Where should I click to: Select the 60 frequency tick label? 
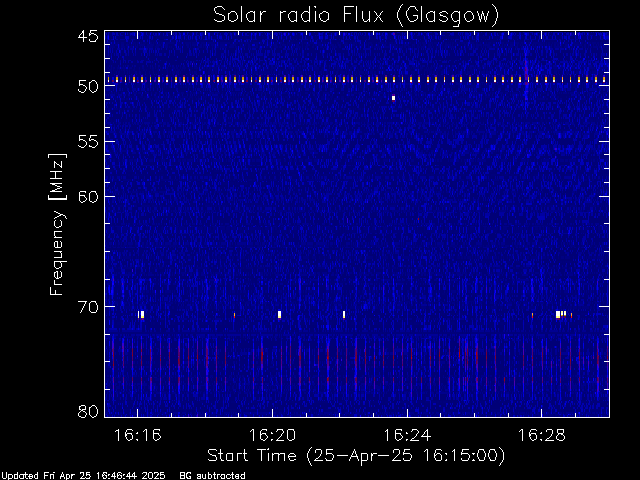coord(88,197)
